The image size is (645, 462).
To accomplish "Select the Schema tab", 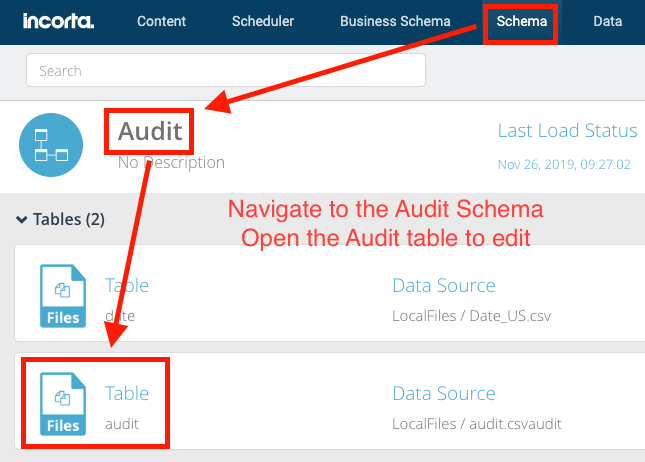I will pos(522,21).
